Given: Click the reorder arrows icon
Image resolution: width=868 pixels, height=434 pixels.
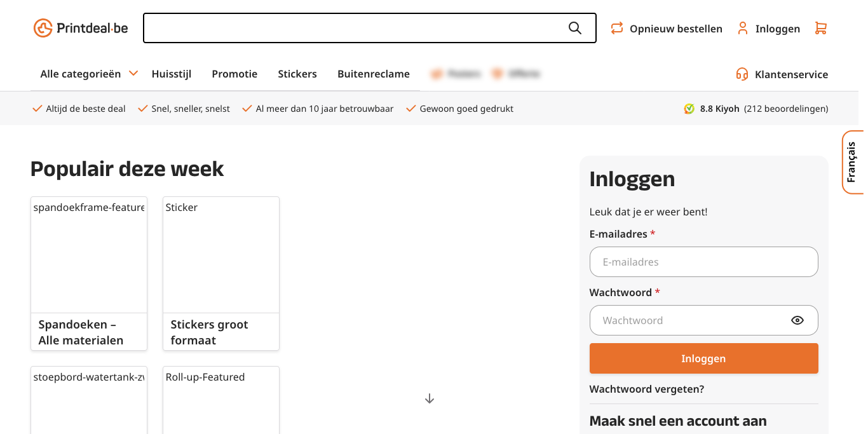Looking at the screenshot, I should [616, 28].
